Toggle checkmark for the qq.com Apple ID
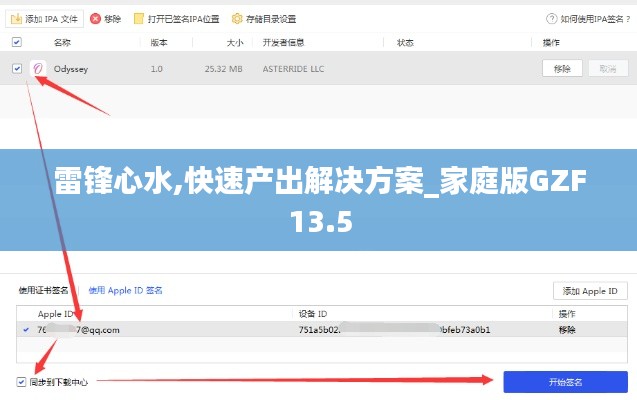 (26, 330)
